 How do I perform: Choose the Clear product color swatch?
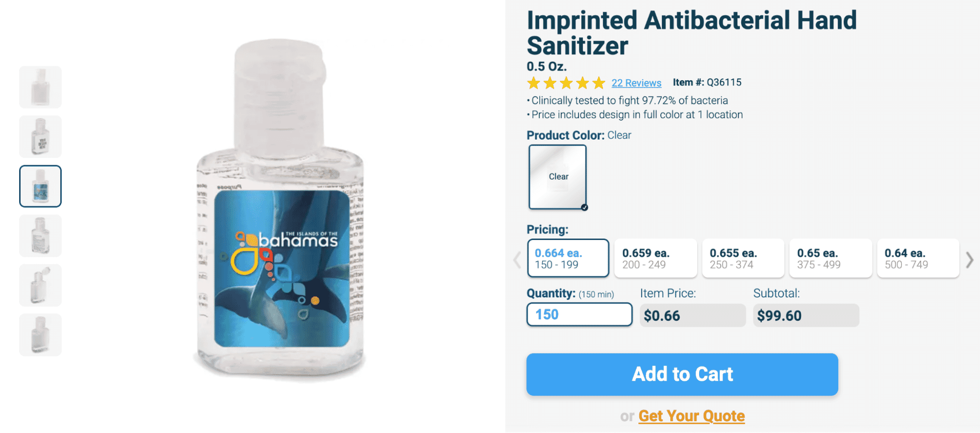point(558,177)
